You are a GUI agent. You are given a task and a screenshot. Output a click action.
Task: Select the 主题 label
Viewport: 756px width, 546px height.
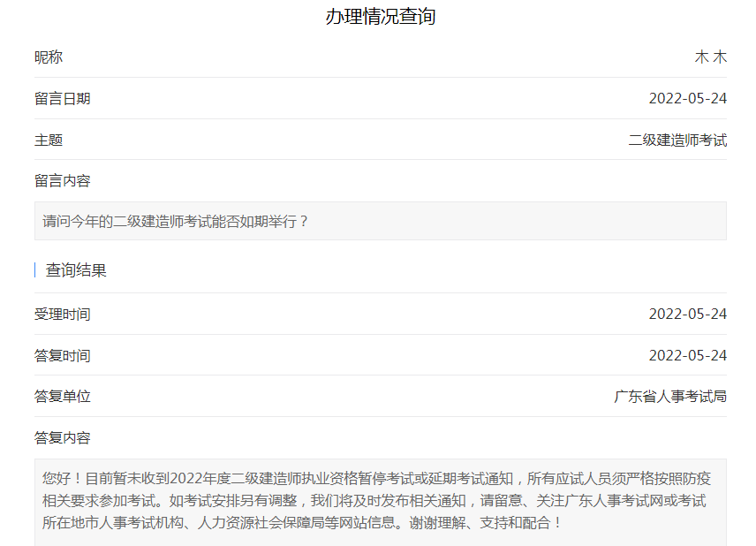49,140
